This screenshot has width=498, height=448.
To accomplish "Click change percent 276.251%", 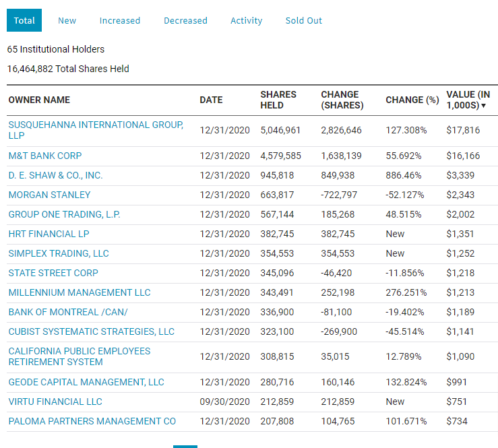I will click(x=406, y=292).
